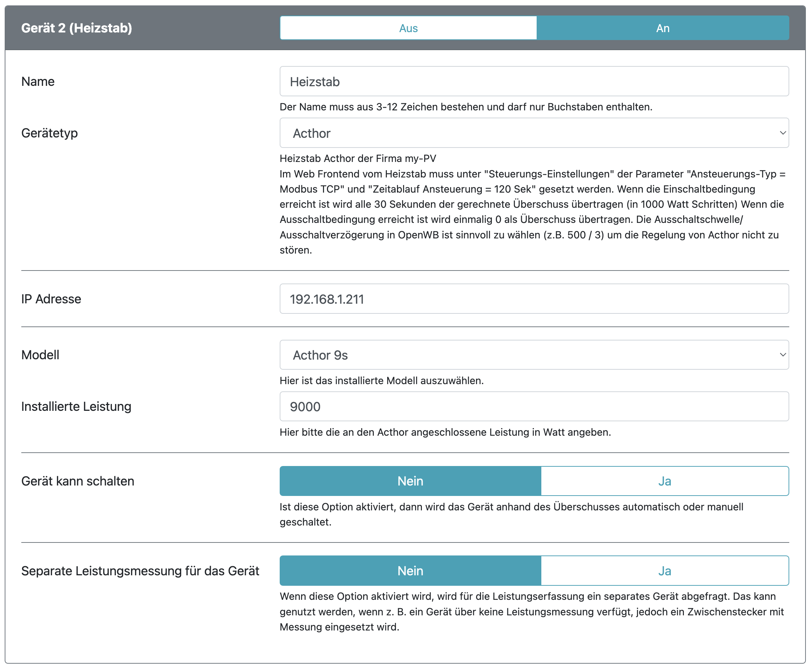
Task: Click the Modell dropdown chevron arrow
Action: pyautogui.click(x=782, y=355)
